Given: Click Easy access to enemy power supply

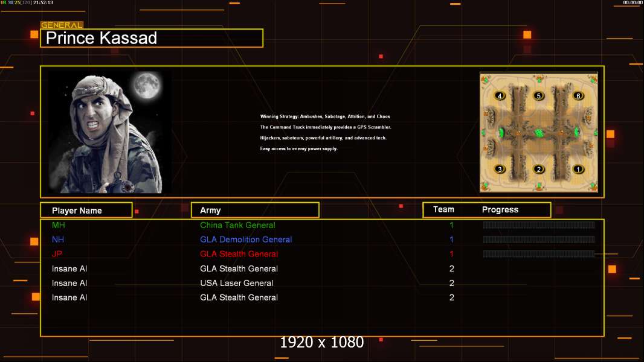Looking at the screenshot, I should [298, 148].
